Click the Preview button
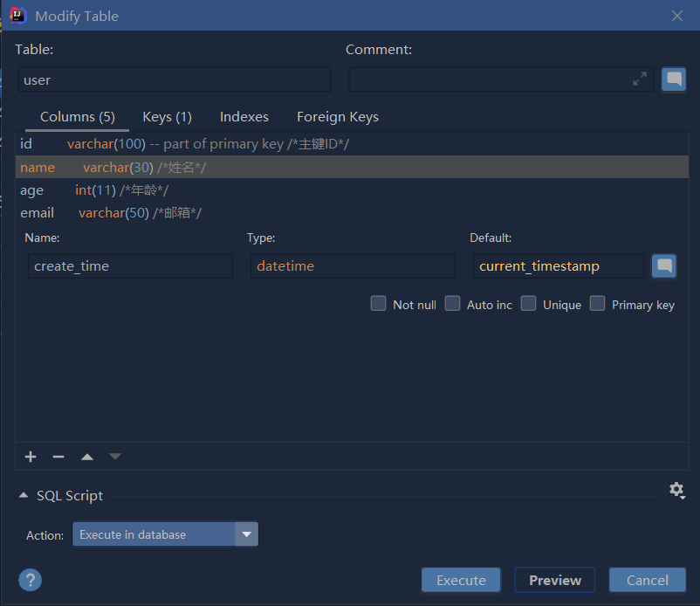Screen dimensions: 700x606 [x=554, y=579]
